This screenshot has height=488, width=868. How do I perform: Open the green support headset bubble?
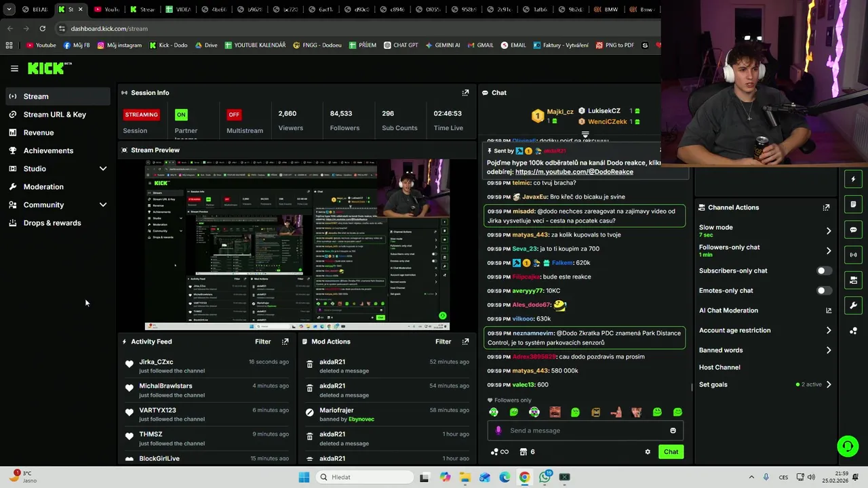pyautogui.click(x=848, y=446)
